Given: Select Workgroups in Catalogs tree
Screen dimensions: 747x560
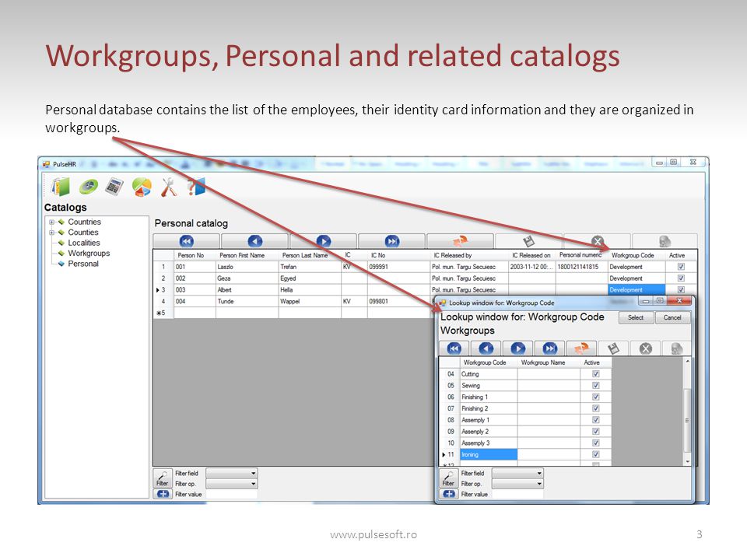Looking at the screenshot, I should coord(89,254).
